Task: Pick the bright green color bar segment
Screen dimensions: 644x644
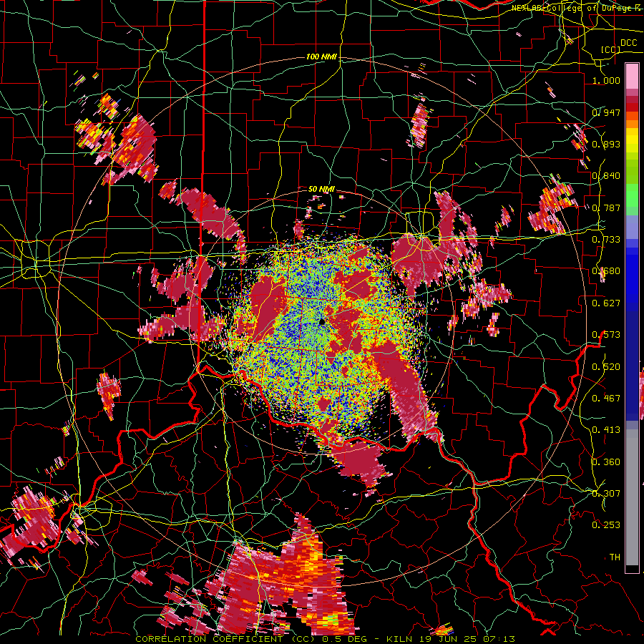Action: tap(632, 196)
